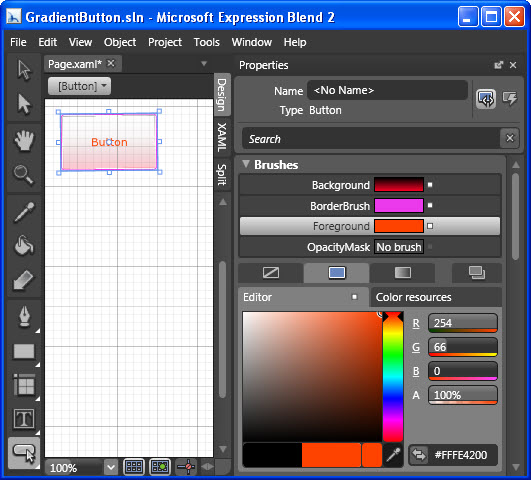
Task: Switch to Design view tab
Action: tap(222, 95)
